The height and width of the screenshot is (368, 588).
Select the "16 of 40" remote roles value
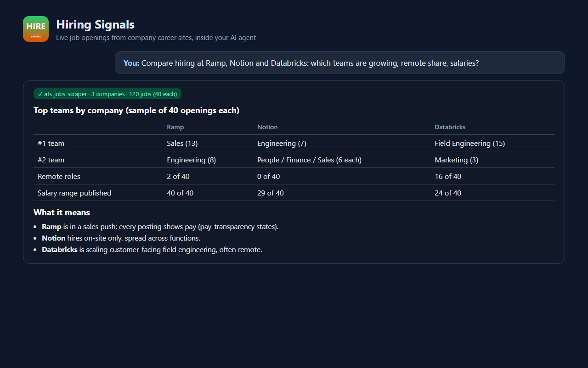[x=448, y=177]
